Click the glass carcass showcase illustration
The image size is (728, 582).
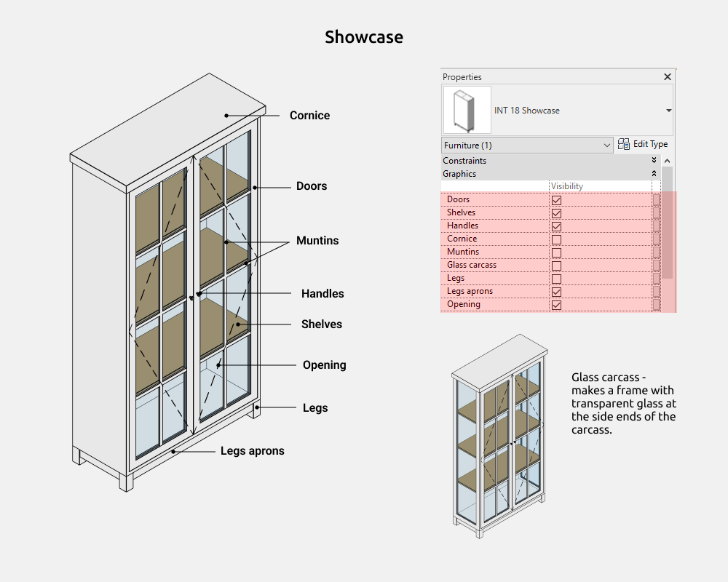(x=499, y=436)
